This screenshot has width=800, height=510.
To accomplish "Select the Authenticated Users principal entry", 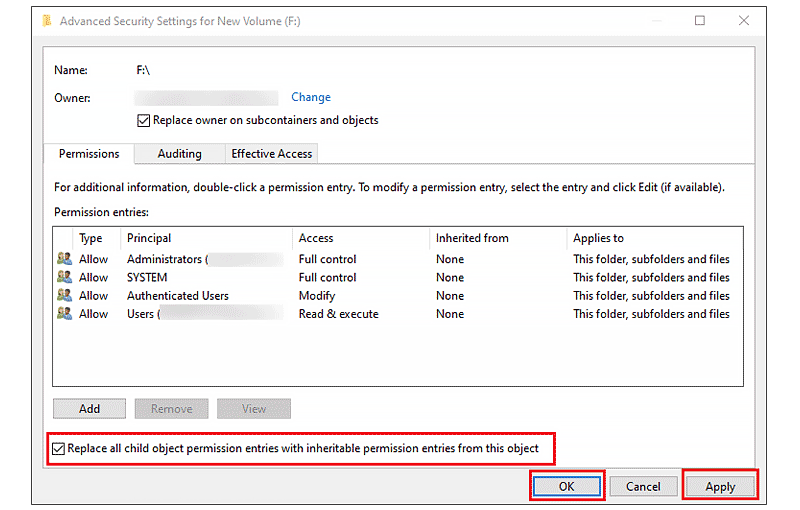I will pos(178,296).
